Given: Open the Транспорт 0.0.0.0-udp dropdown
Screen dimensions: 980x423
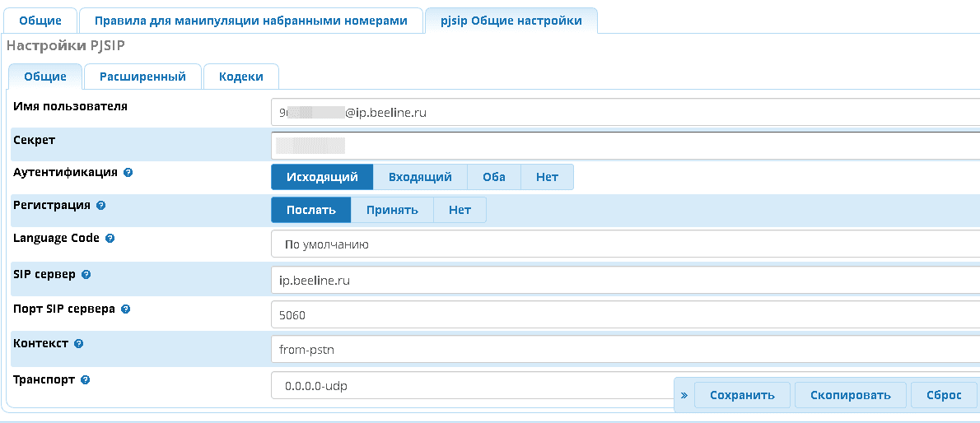Looking at the screenshot, I should pos(469,385).
